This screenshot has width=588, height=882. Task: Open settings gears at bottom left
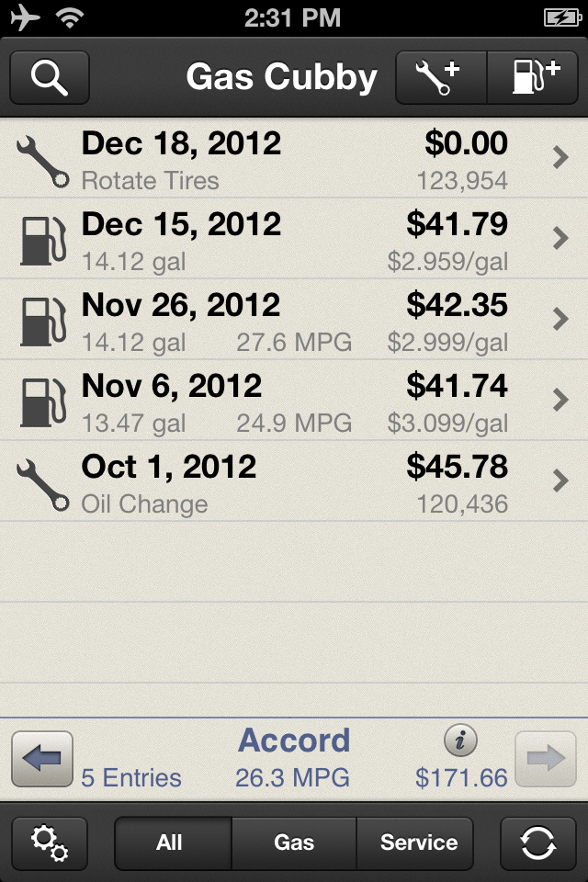point(50,842)
